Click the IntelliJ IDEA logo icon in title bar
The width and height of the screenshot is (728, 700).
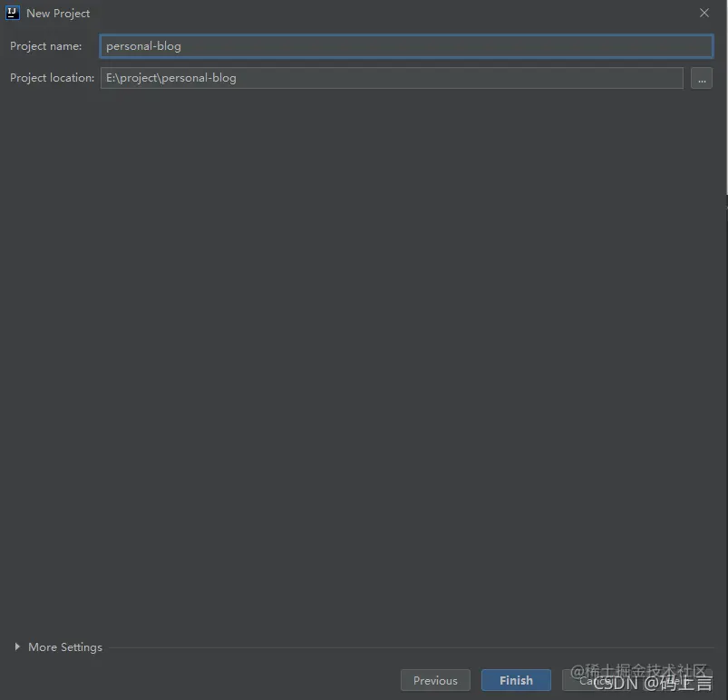point(13,13)
